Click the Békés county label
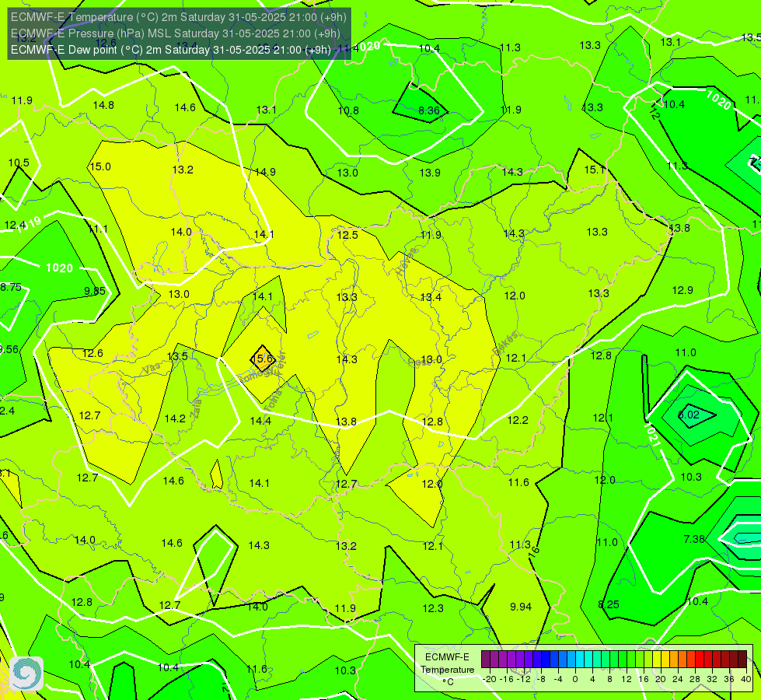 504,343
